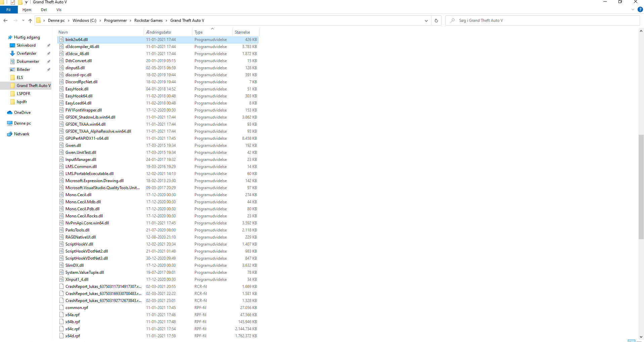This screenshot has height=342, width=644.
Task: Expand the ribbon with the chevron
Action: [x=633, y=10]
